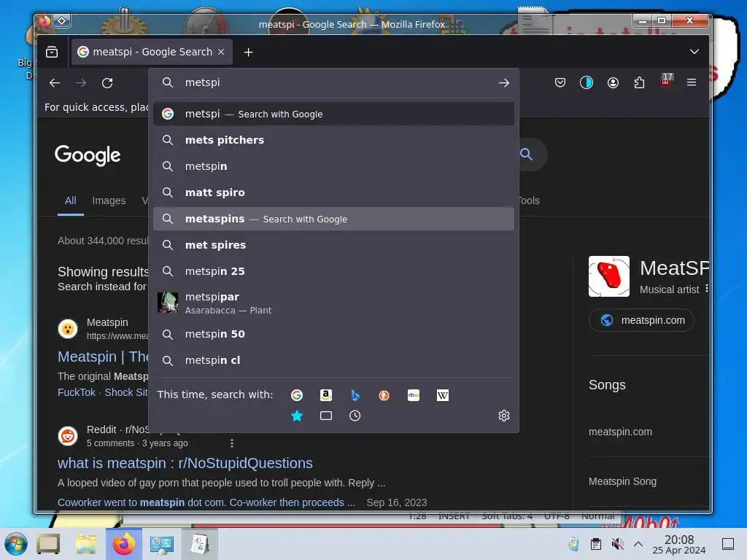This screenshot has height=560, width=747.
Task: Click the Go arrow in the address bar
Action: pyautogui.click(x=503, y=83)
